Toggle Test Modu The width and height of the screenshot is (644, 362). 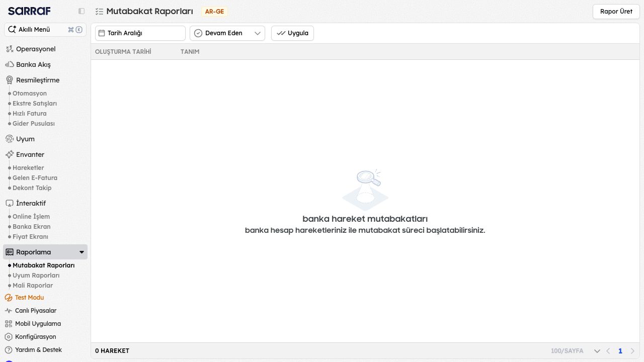tap(24, 298)
